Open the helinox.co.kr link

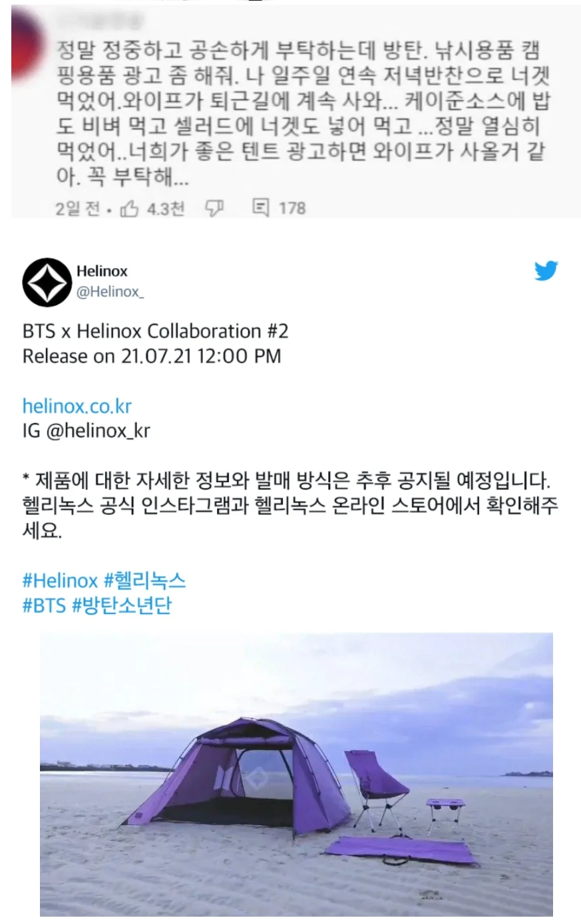pyautogui.click(x=77, y=406)
